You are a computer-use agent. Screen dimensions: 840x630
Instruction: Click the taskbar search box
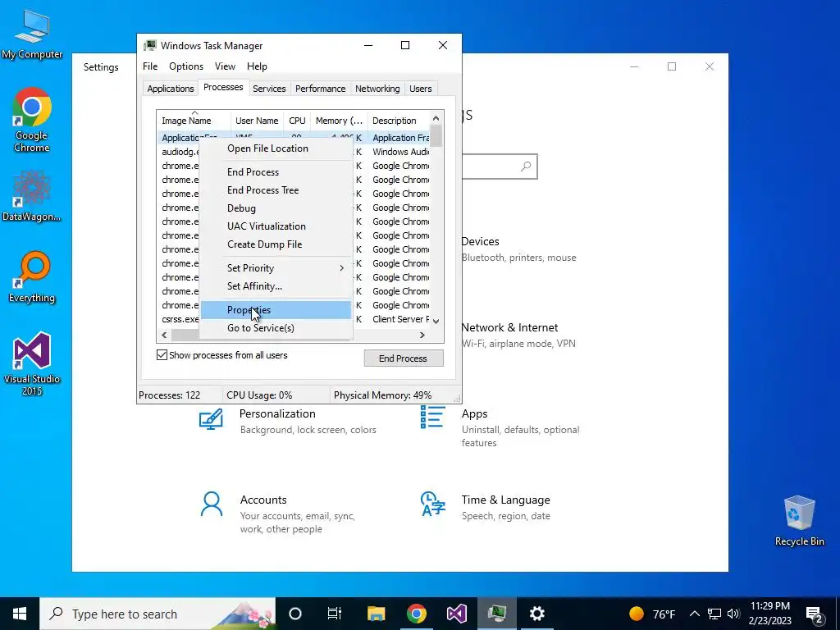157,614
